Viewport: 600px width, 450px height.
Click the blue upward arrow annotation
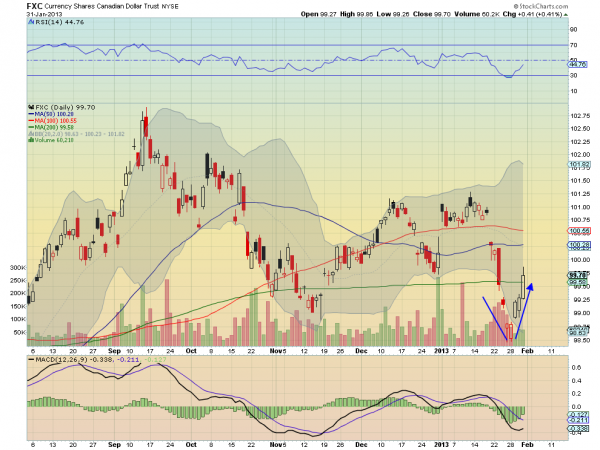pyautogui.click(x=523, y=310)
